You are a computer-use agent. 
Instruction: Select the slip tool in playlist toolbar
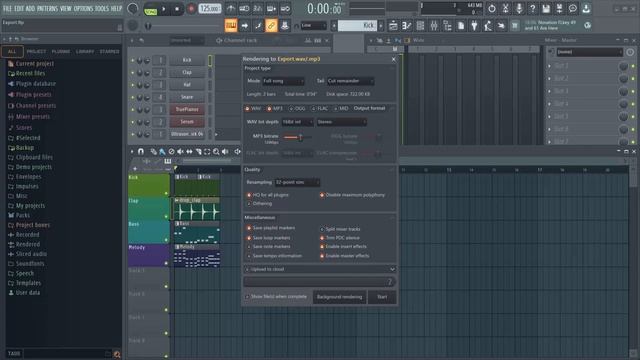[189, 151]
